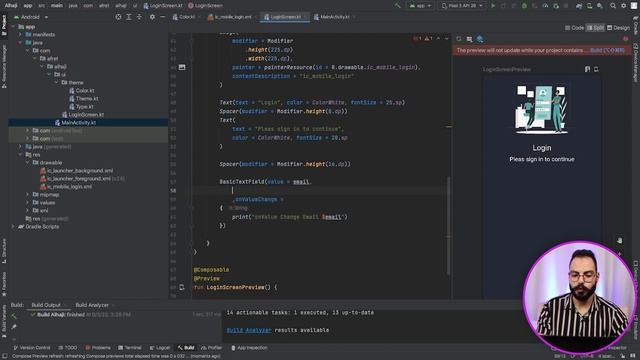
Task: Open Version Control tool window button
Action: pos(31,348)
